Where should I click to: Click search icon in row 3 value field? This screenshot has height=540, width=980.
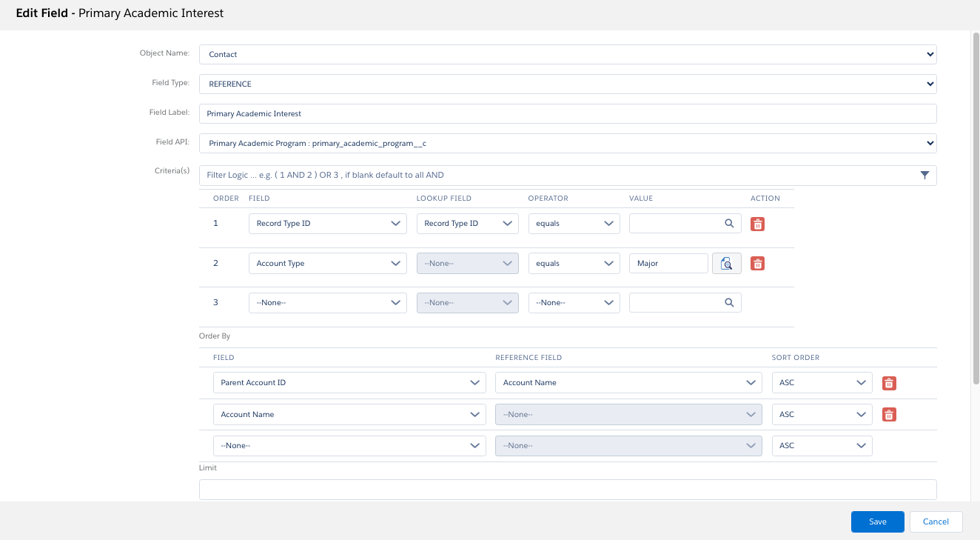pyautogui.click(x=729, y=303)
